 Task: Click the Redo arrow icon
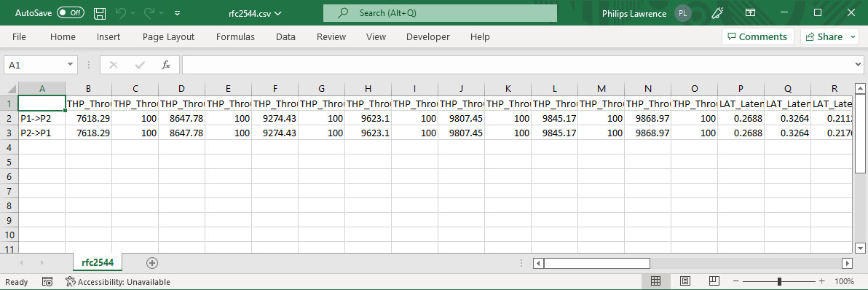(149, 12)
